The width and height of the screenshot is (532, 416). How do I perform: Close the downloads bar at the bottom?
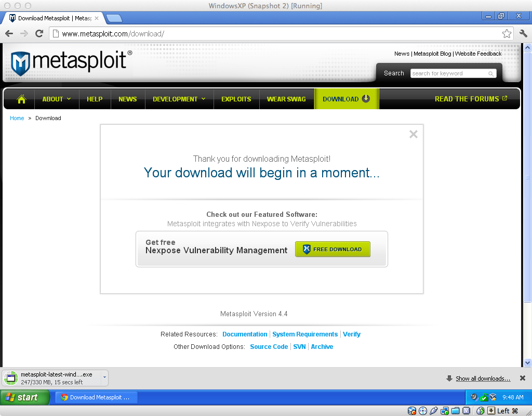[523, 379]
